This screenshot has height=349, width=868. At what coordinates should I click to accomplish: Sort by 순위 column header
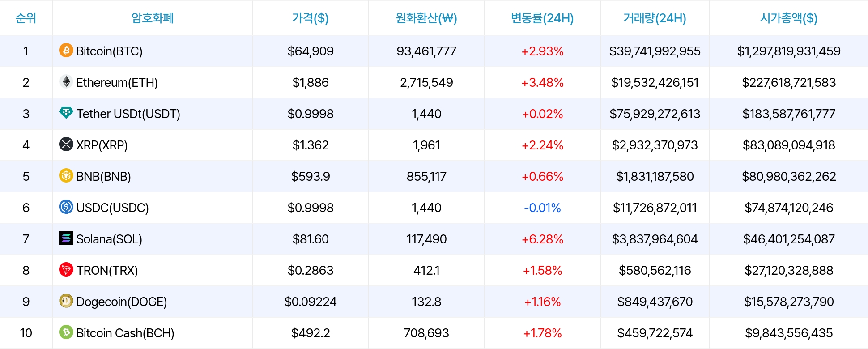[26, 18]
